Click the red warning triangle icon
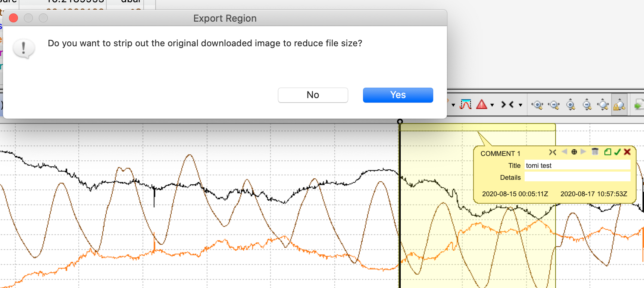This screenshot has width=644, height=288. point(482,105)
